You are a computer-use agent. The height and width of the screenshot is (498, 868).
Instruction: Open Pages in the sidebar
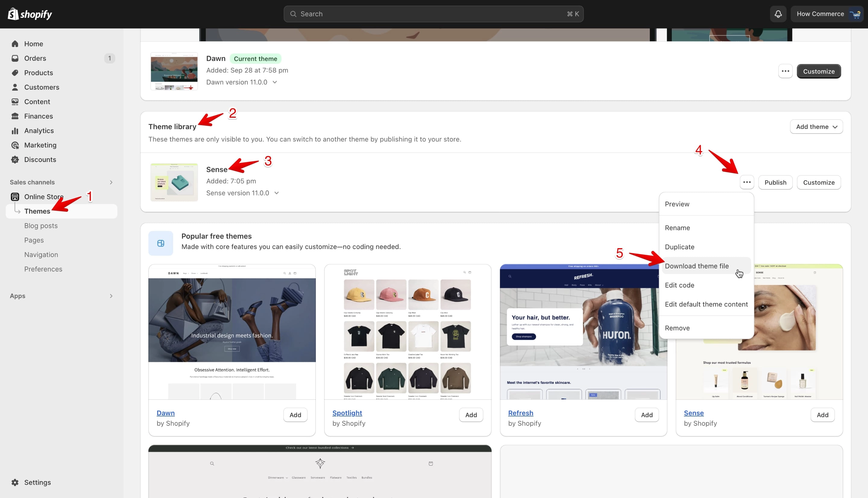pos(34,240)
